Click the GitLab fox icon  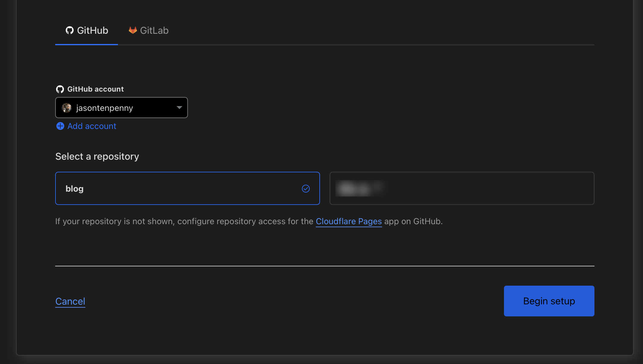pyautogui.click(x=133, y=30)
